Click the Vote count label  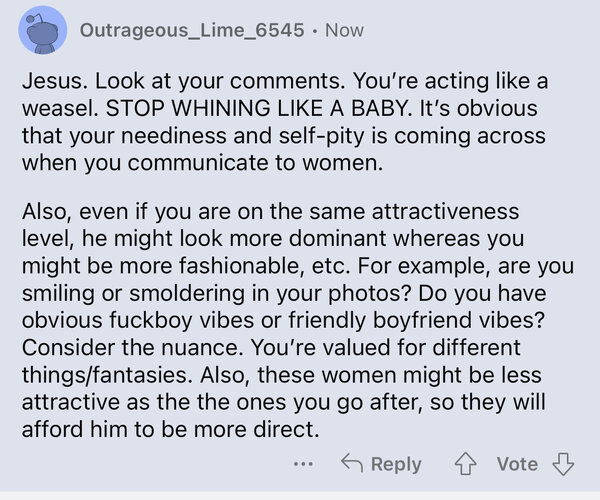pyautogui.click(x=517, y=464)
